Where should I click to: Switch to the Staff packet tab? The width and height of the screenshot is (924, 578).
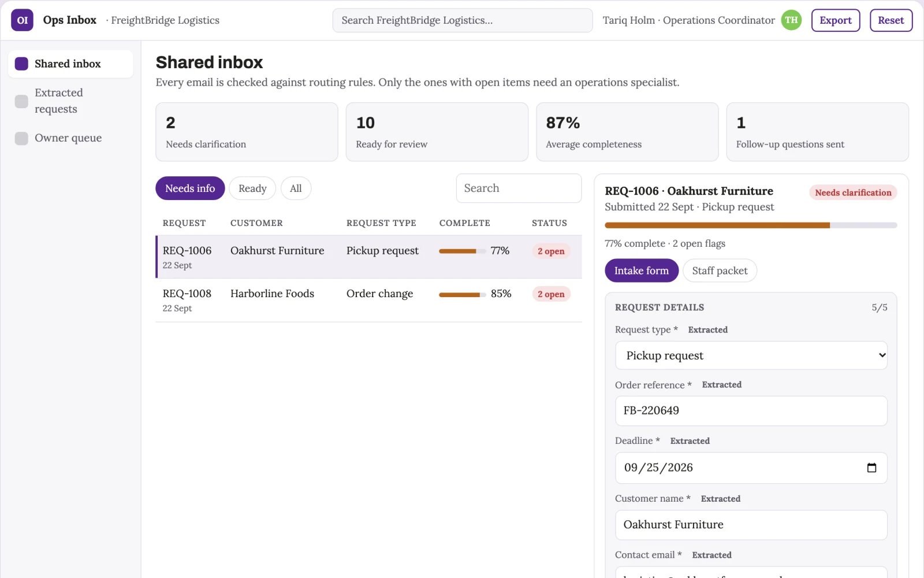(720, 271)
